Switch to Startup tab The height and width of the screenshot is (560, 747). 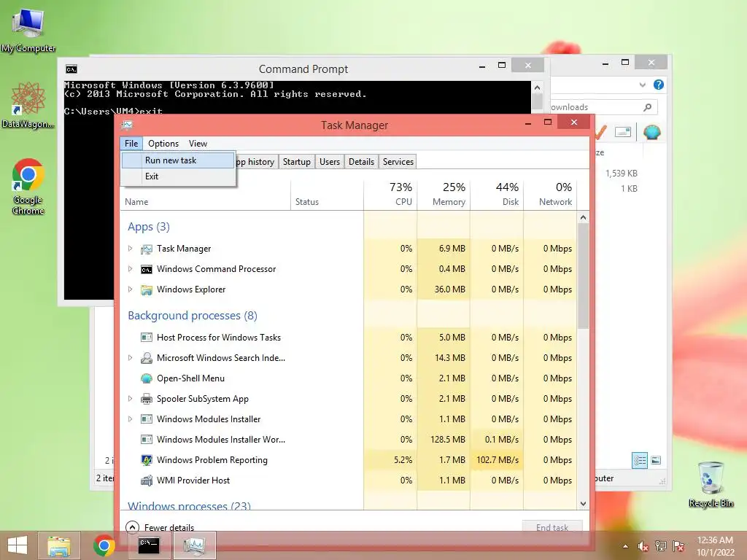tap(296, 162)
